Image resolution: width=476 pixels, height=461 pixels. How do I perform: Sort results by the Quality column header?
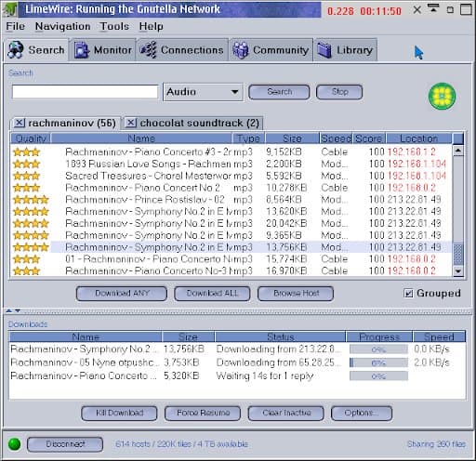point(31,138)
